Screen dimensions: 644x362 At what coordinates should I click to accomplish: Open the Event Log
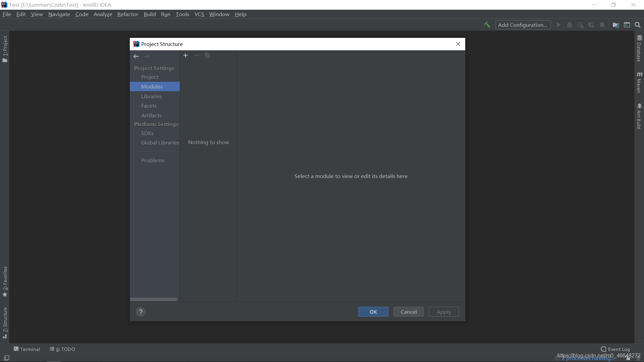point(615,349)
